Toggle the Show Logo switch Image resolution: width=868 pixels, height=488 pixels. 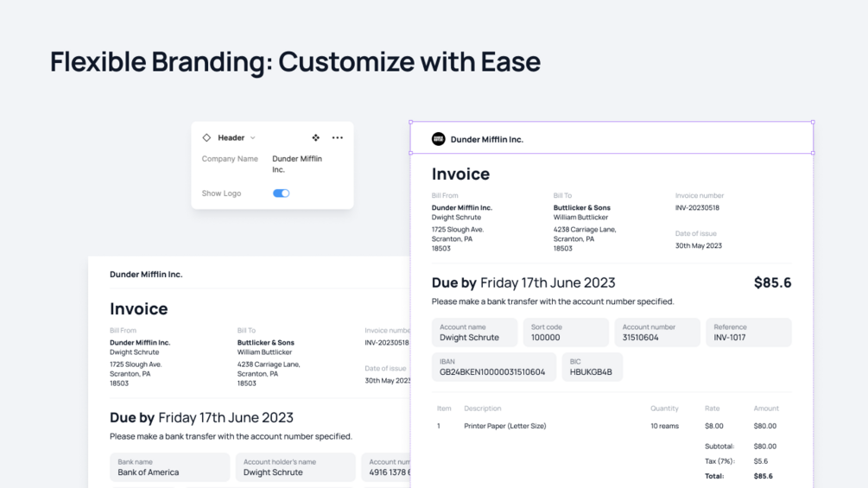pyautogui.click(x=282, y=193)
